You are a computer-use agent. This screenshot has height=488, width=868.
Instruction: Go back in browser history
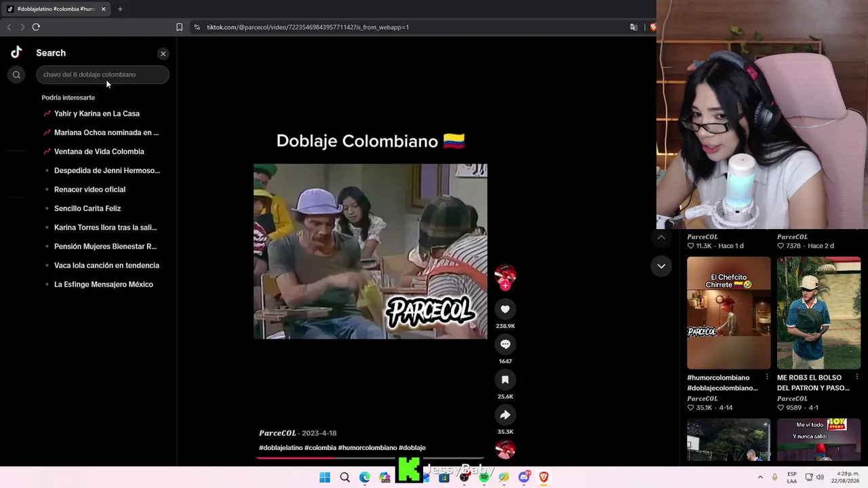9,27
